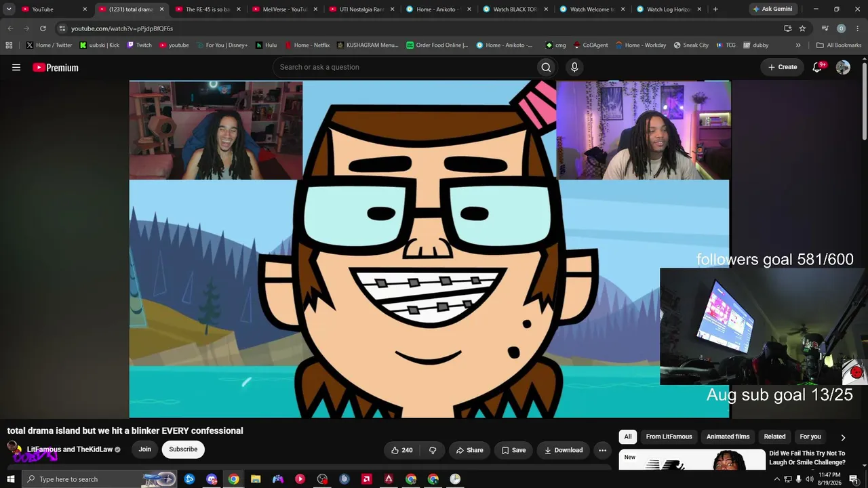The image size is (868, 488).
Task: Open File Explorer from the taskbar
Action: pyautogui.click(x=256, y=479)
